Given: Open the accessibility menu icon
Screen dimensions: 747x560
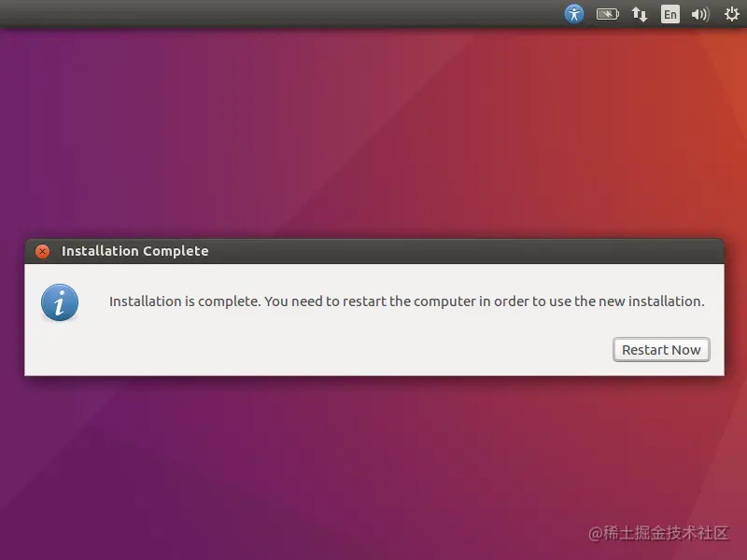Looking at the screenshot, I should pyautogui.click(x=574, y=14).
